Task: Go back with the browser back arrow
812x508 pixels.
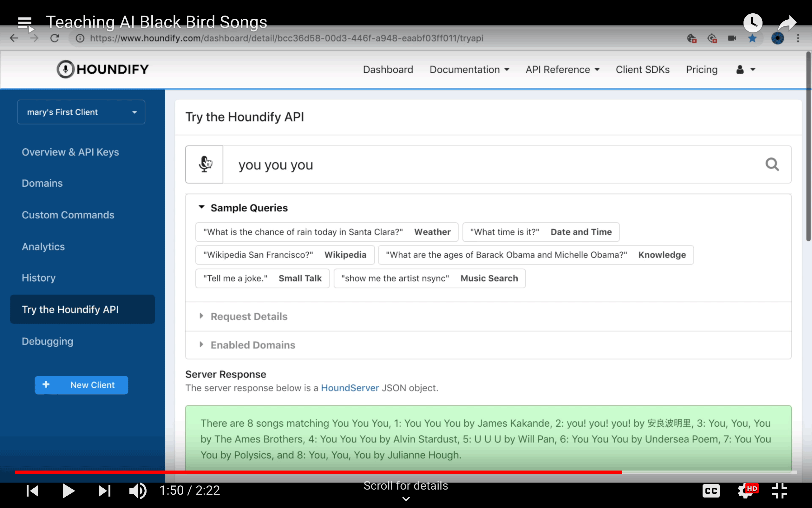Action: (14, 38)
